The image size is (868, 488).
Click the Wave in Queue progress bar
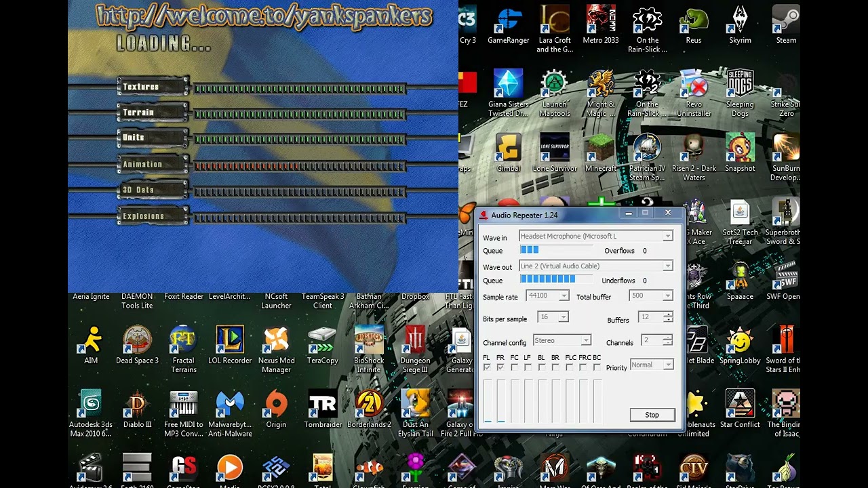[x=557, y=250]
